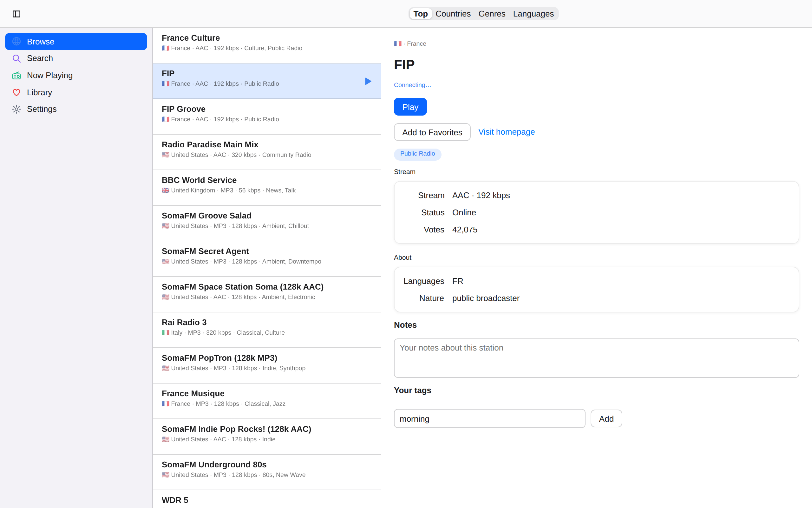Click the Notes heading

pyautogui.click(x=405, y=325)
